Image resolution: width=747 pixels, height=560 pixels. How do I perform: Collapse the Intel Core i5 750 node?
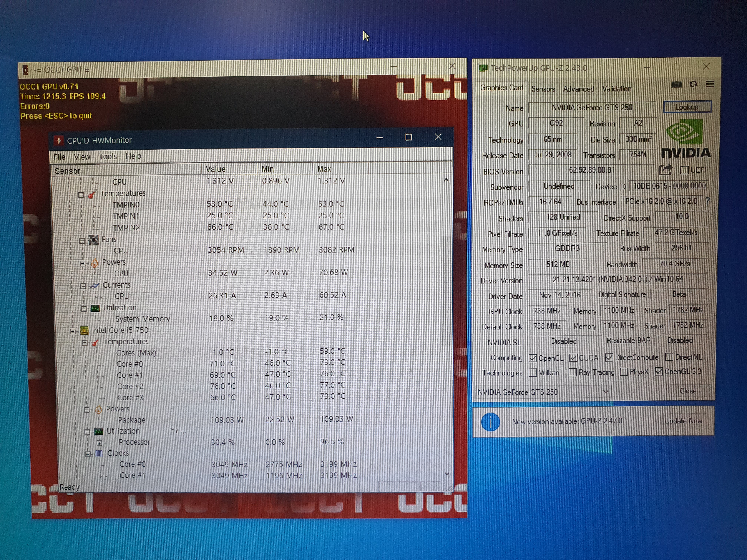click(73, 331)
